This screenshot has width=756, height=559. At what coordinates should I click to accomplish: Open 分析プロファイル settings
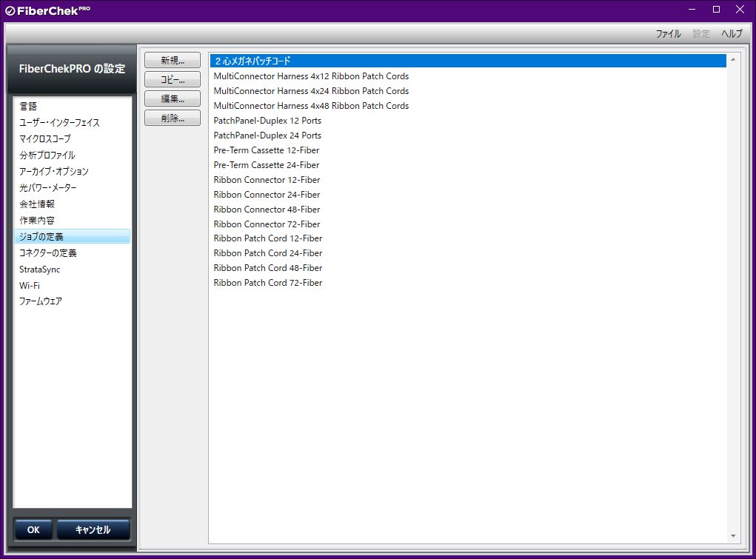[73, 155]
